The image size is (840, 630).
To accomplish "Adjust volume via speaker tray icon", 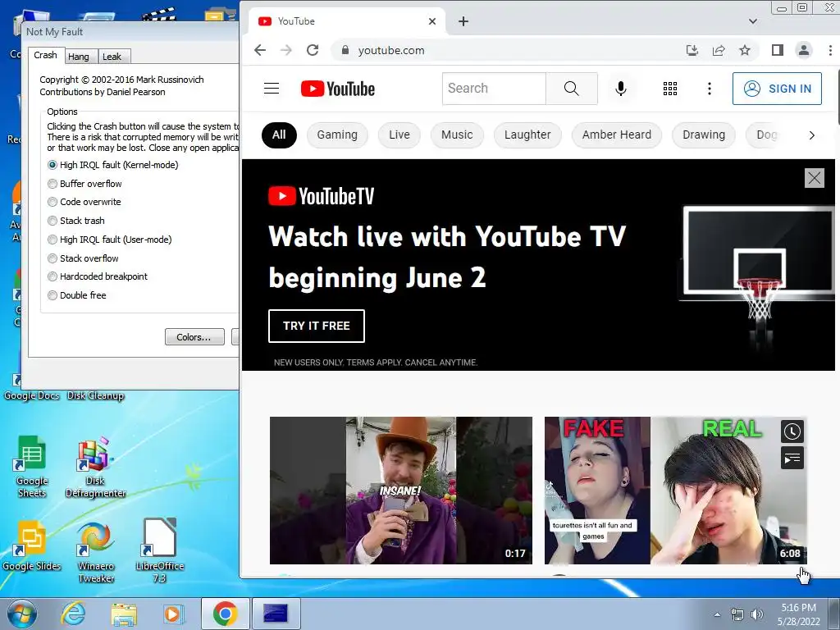I will point(757,614).
